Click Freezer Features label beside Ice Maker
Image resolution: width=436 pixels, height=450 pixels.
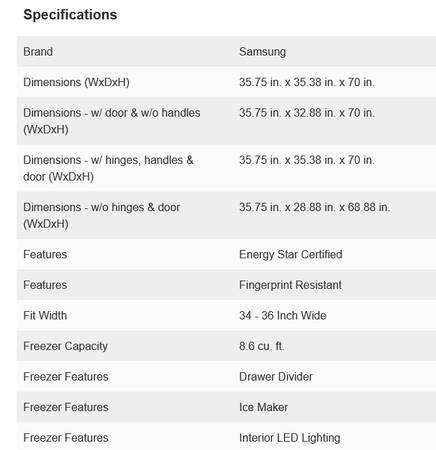pos(66,407)
